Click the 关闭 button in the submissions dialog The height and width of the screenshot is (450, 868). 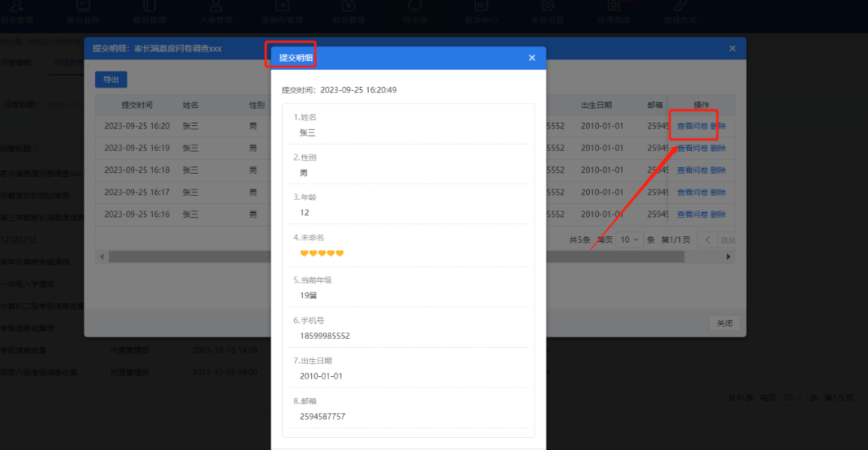724,323
